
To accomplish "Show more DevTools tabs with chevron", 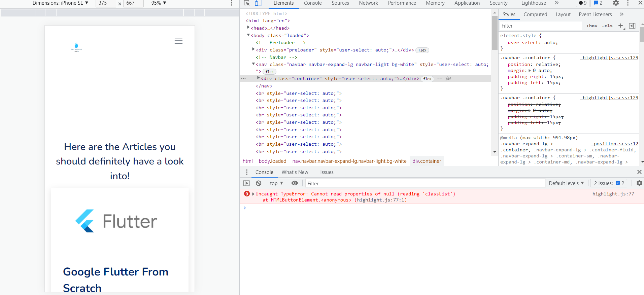I will (x=557, y=3).
